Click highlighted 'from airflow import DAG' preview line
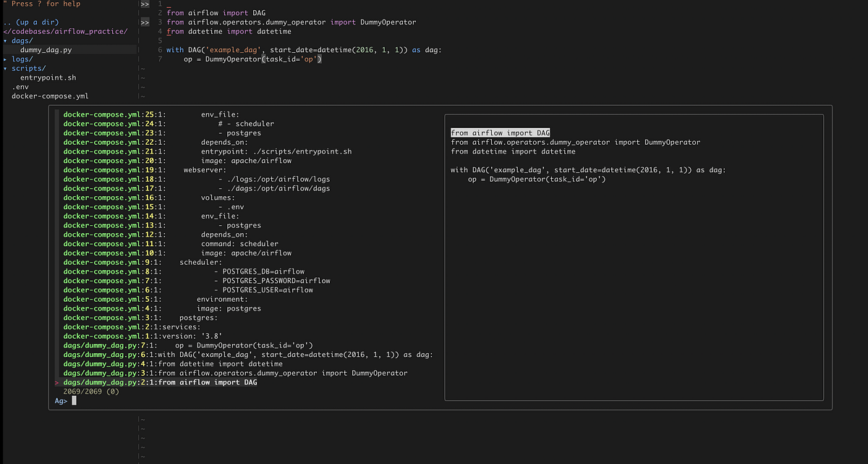Screen dimensions: 868x464 [x=500, y=132]
